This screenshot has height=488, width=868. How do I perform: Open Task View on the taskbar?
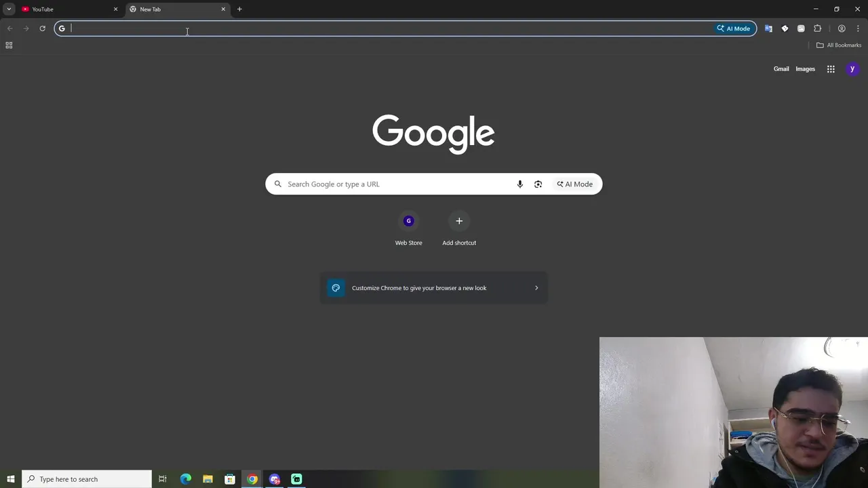(163, 479)
